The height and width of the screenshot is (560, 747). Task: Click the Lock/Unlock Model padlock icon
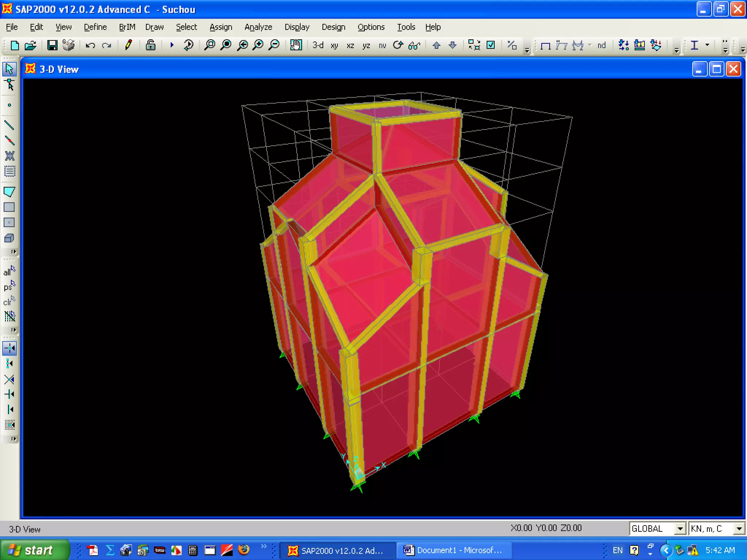tap(150, 45)
